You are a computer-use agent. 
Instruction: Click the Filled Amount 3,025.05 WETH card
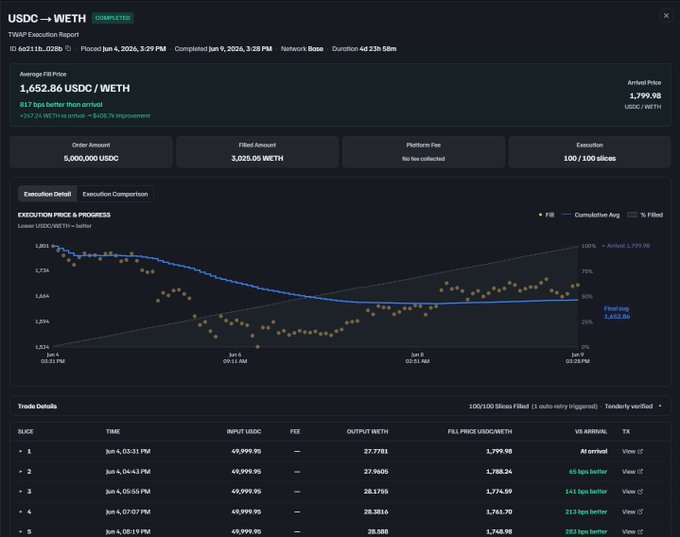(257, 152)
